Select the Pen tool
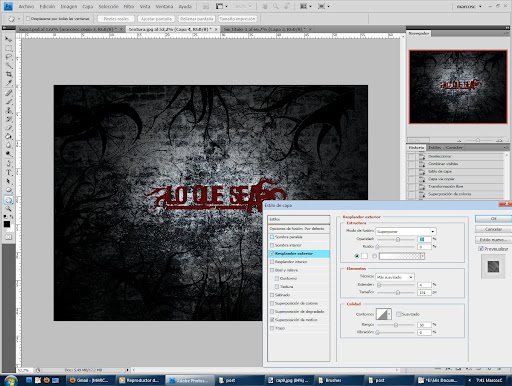Viewport: 512px width, 386px height. tap(8, 164)
